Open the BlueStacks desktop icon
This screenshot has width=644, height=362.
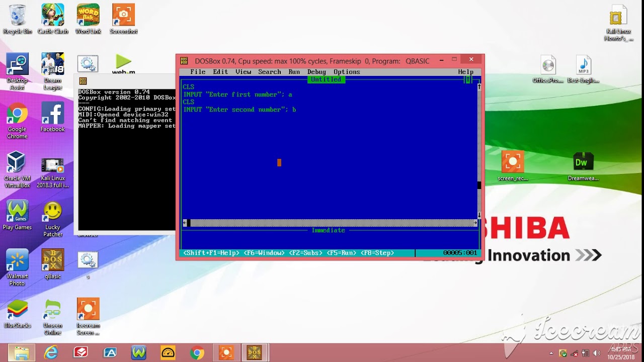click(17, 314)
